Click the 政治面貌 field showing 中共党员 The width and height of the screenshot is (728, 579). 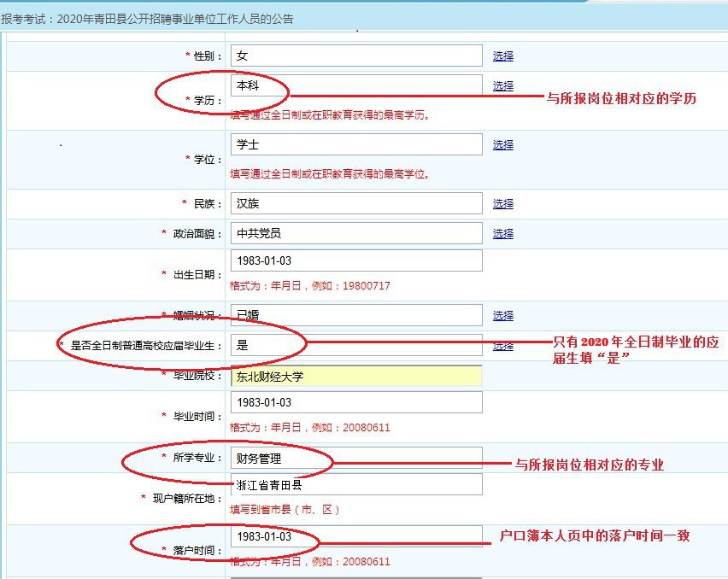[x=355, y=233]
